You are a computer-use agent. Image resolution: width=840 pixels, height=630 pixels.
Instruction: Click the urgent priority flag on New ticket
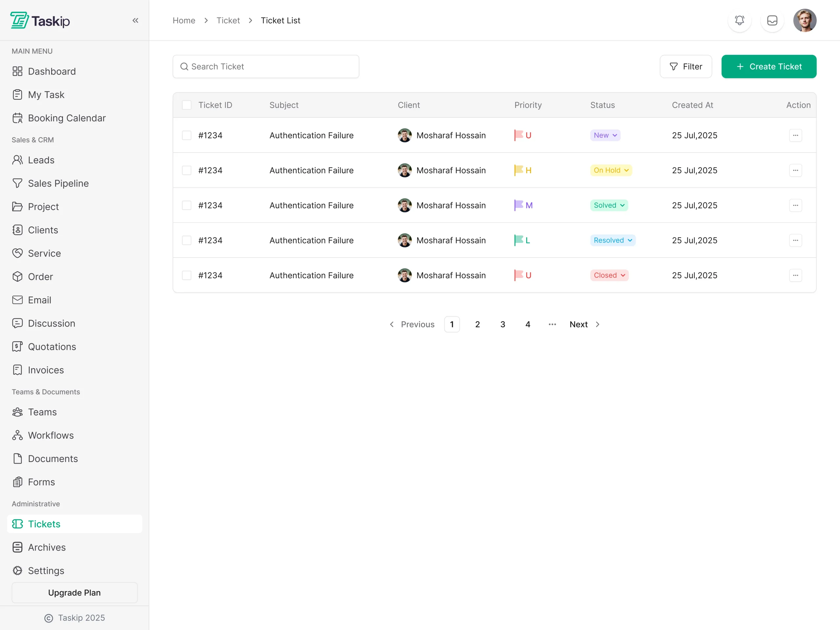click(519, 135)
